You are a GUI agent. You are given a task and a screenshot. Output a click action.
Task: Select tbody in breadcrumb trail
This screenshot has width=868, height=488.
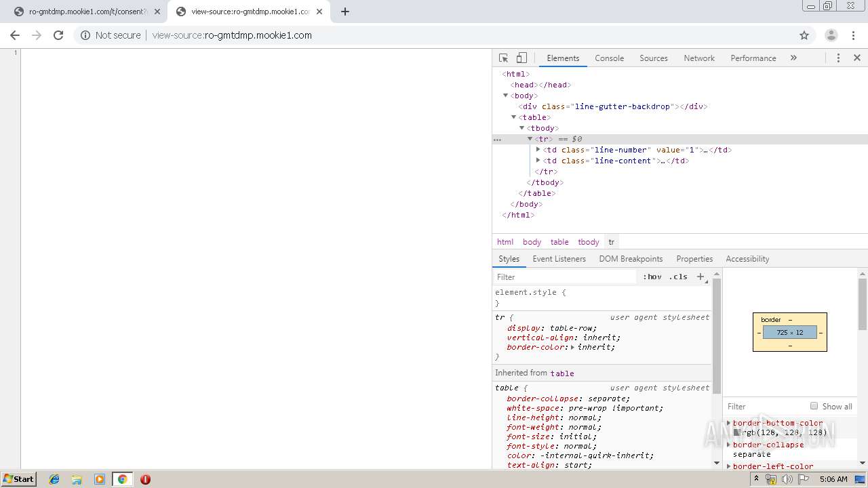(588, 242)
